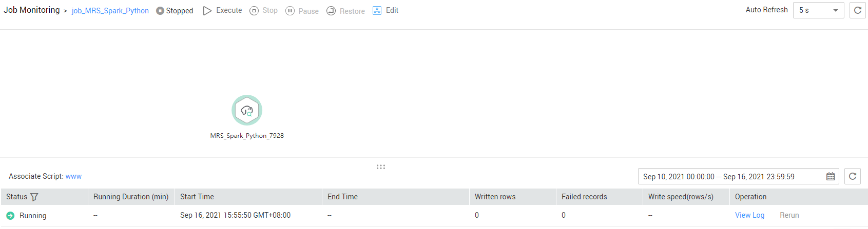Viewport: 868px width, 229px height.
Task: Filter the Status column
Action: [x=34, y=197]
